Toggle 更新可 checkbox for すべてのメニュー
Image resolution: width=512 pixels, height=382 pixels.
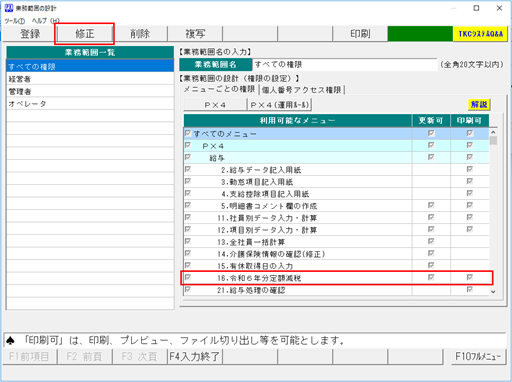click(x=431, y=133)
